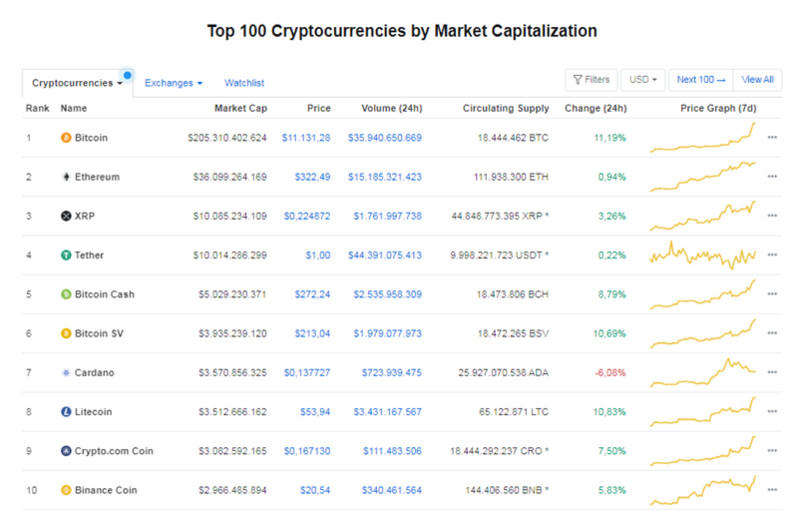The image size is (798, 510).
Task: Click the Filters button
Action: tap(591, 80)
